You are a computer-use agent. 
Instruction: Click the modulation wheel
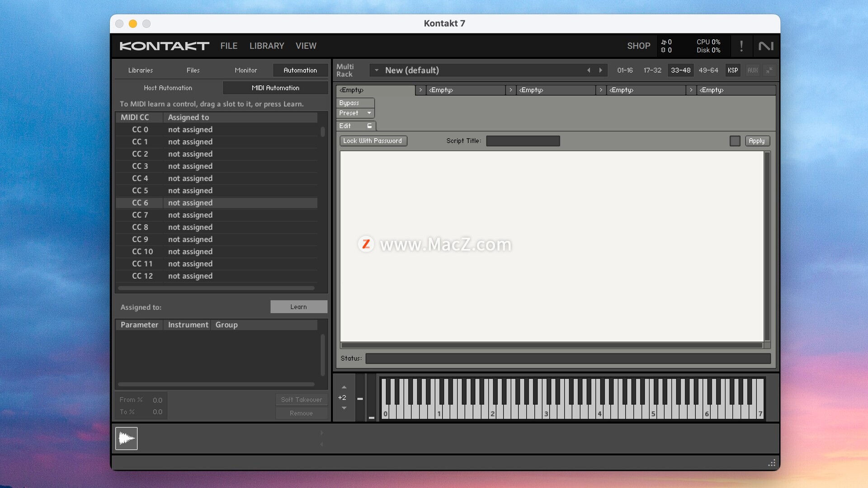coord(371,398)
